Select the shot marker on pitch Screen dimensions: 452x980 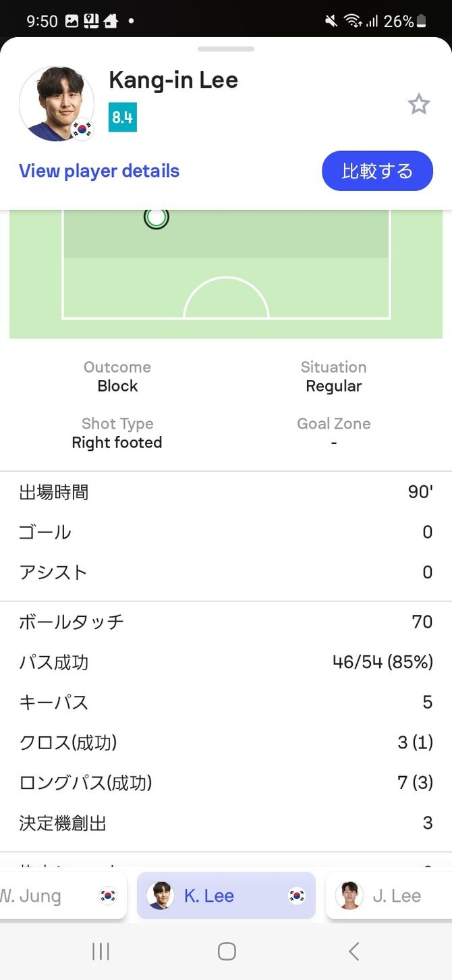click(156, 217)
